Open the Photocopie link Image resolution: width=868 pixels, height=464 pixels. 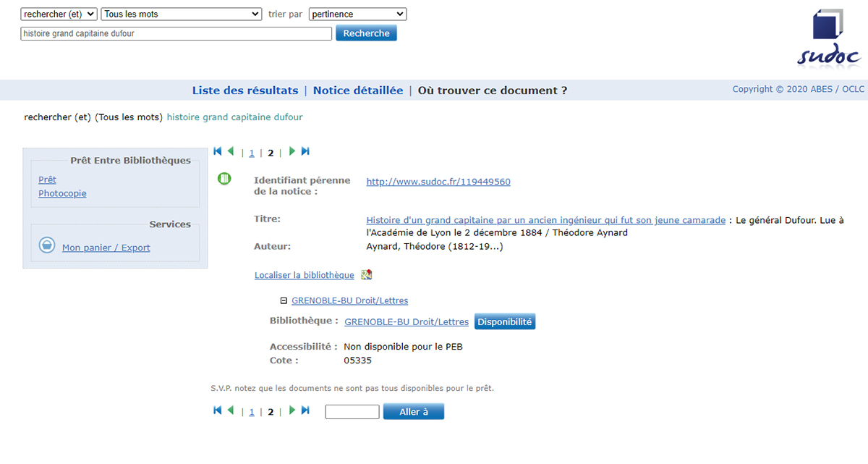62,193
